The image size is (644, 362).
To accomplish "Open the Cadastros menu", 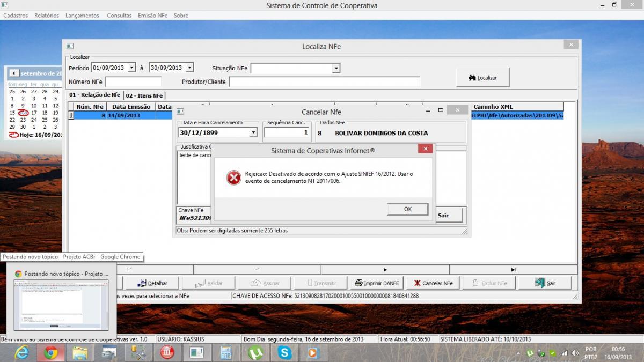I will pyautogui.click(x=16, y=16).
